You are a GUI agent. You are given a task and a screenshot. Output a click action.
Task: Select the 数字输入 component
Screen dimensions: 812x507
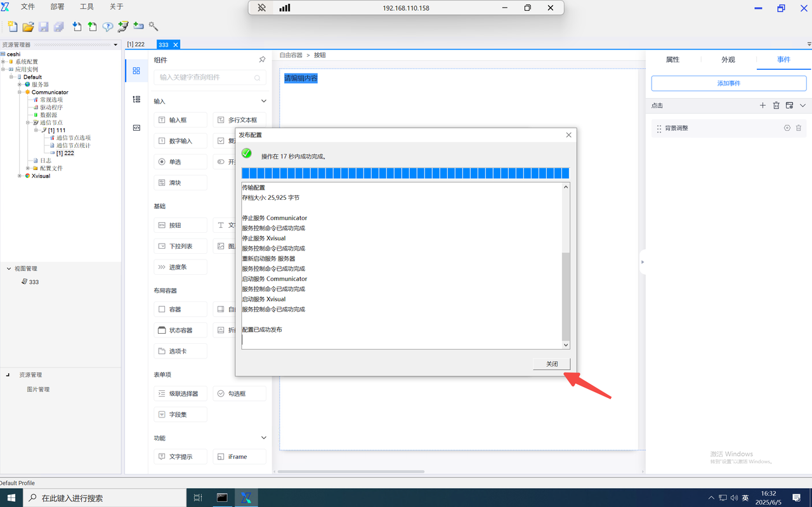(180, 141)
